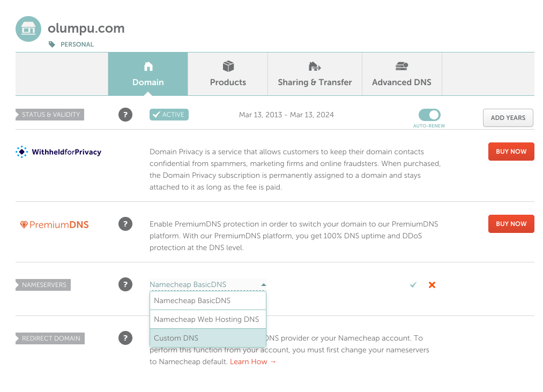This screenshot has width=543, height=392.
Task: Switch to the Products tab
Action: click(x=227, y=74)
